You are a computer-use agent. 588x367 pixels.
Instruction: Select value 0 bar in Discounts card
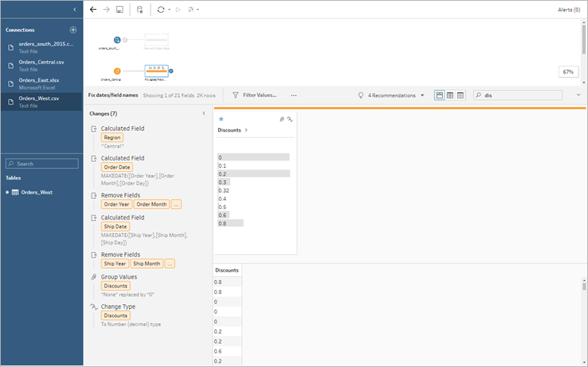click(254, 157)
